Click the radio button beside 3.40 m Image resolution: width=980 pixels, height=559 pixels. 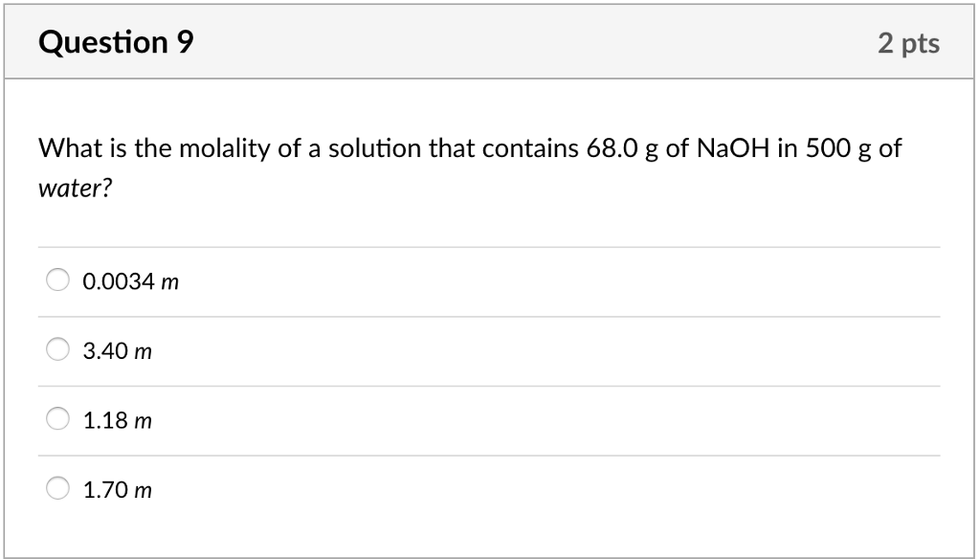click(57, 349)
